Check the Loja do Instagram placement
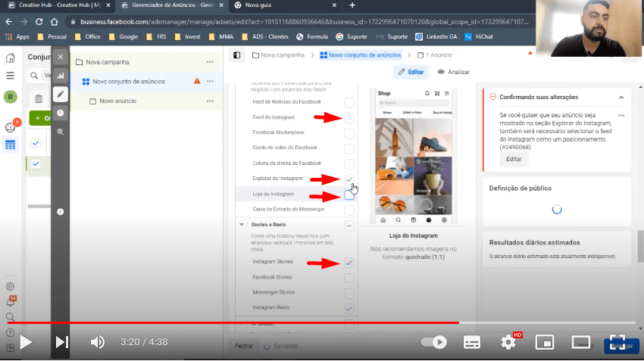 click(349, 195)
